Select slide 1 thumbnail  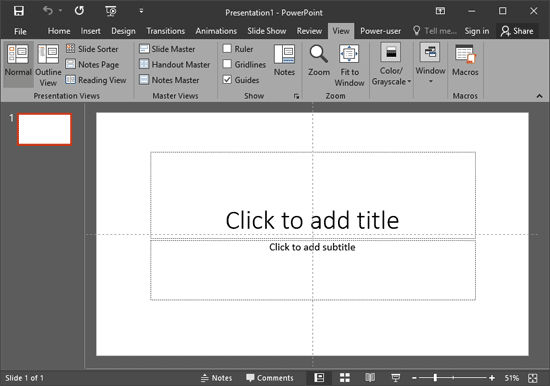[45, 129]
